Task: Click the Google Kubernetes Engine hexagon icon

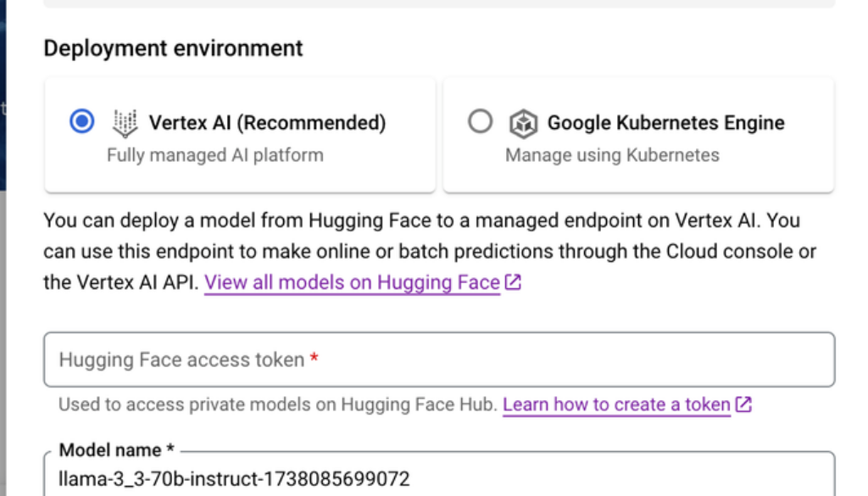Action: point(523,124)
